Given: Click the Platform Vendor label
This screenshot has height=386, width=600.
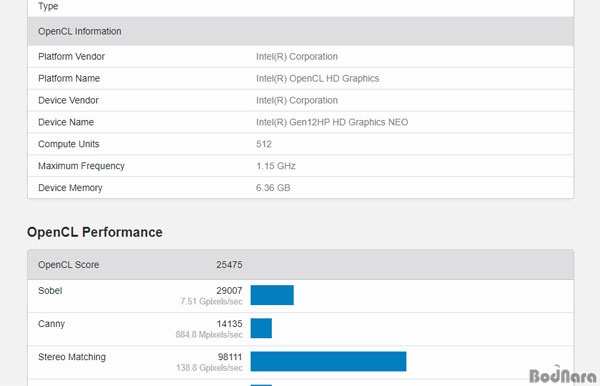Looking at the screenshot, I should pos(71,57).
